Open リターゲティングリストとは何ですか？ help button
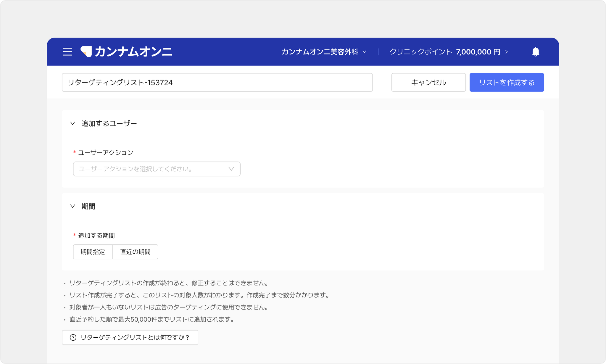606x364 pixels. pos(130,337)
